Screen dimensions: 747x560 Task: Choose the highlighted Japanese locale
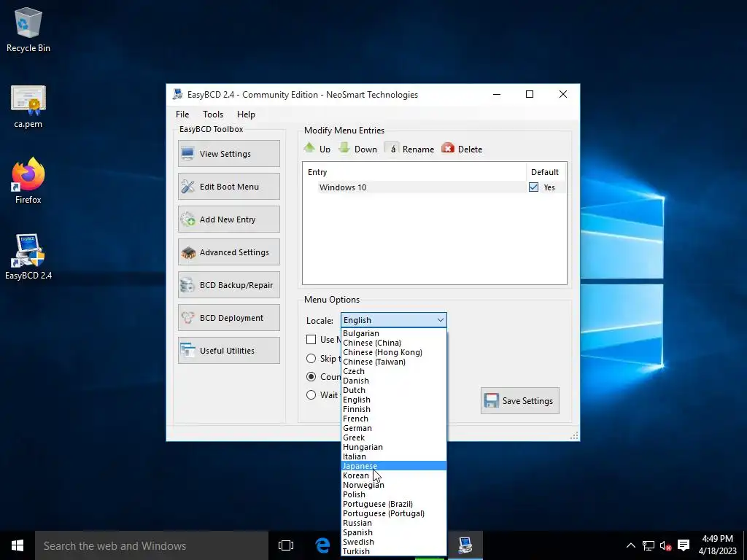tap(394, 466)
